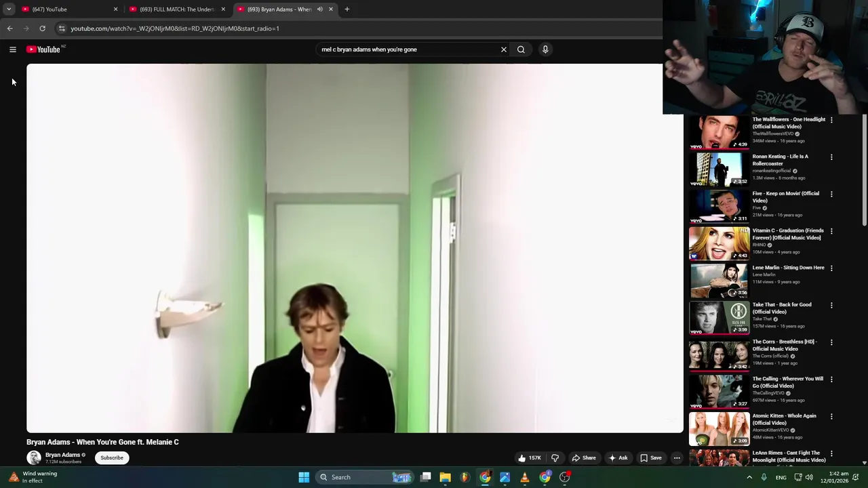Open options menu for Vitamin C video

tap(831, 231)
